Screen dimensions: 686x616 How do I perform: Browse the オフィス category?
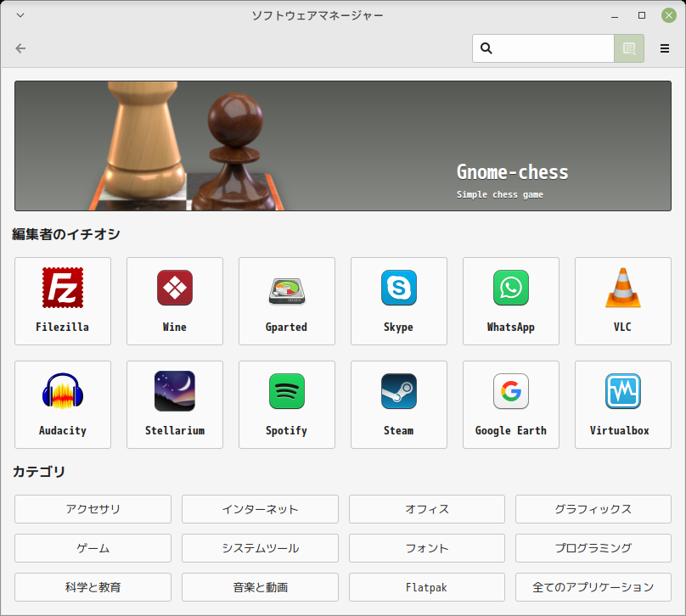(x=426, y=509)
